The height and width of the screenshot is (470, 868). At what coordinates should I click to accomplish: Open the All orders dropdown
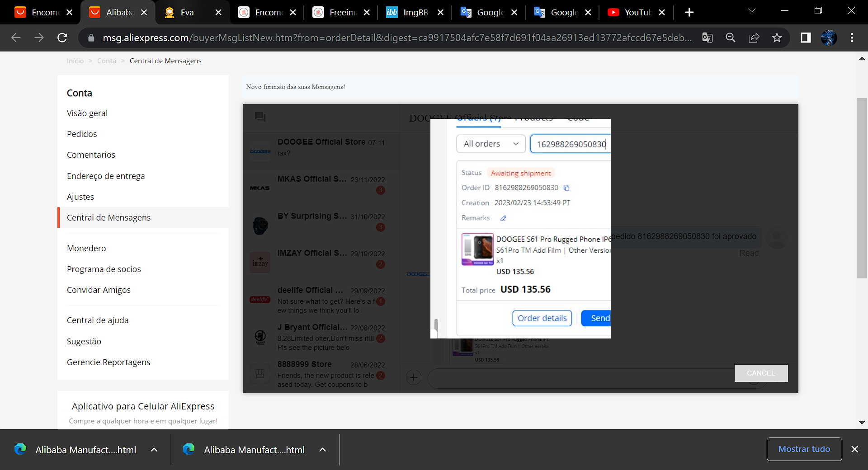pyautogui.click(x=491, y=144)
